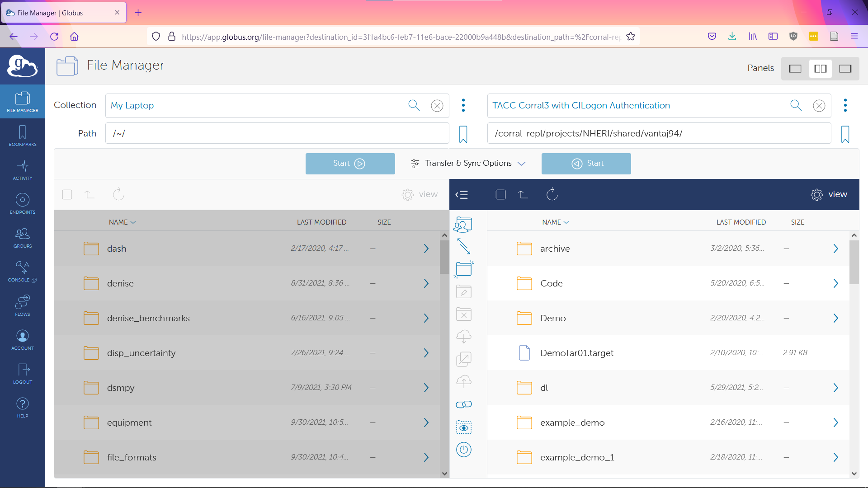Check select-all box in left panel
The image size is (868, 488).
[67, 195]
